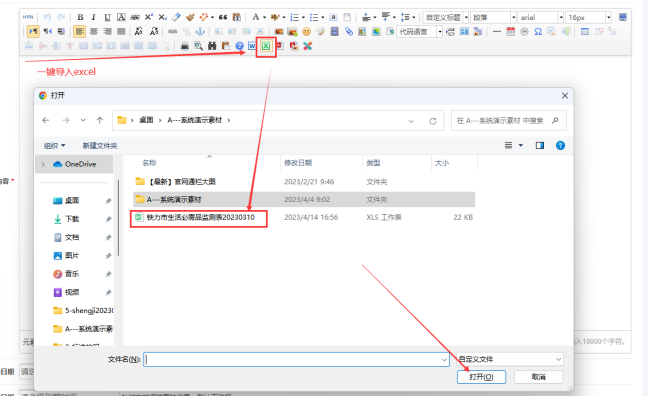Open the arial font family dropdown
Viewport: 648px width, 396px height.
point(541,17)
